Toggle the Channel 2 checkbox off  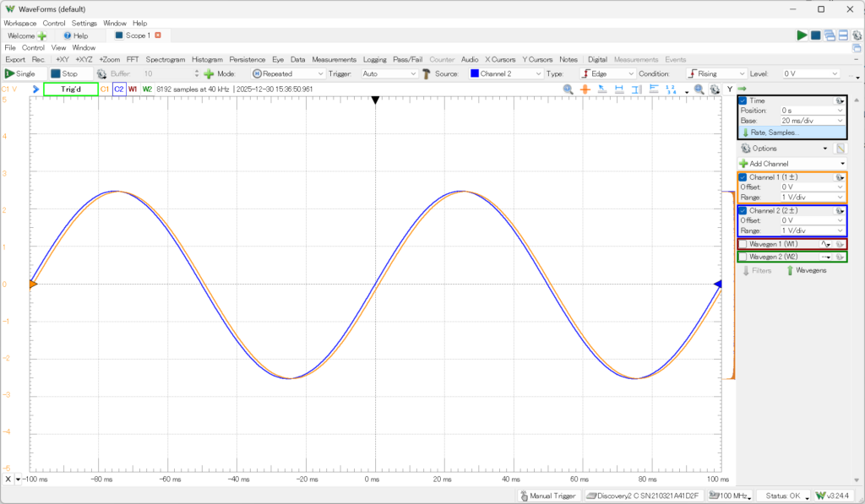pos(743,210)
